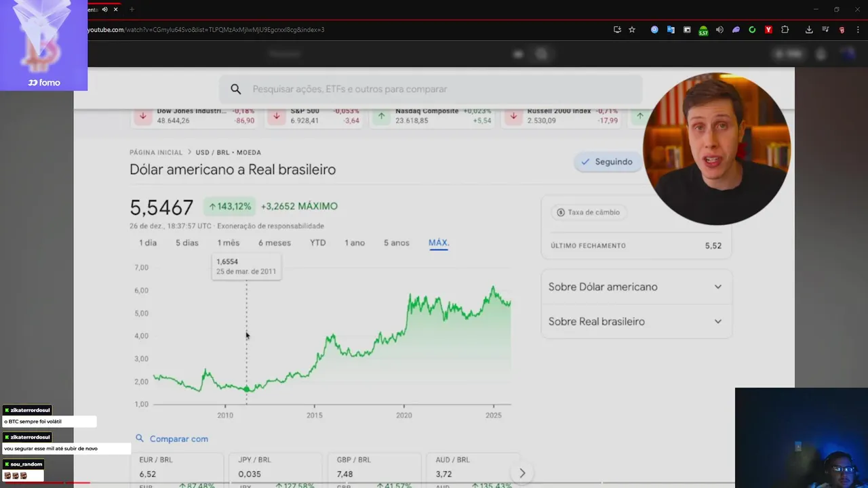The width and height of the screenshot is (868, 488).
Task: Select the 1 dia chart range
Action: point(148,243)
